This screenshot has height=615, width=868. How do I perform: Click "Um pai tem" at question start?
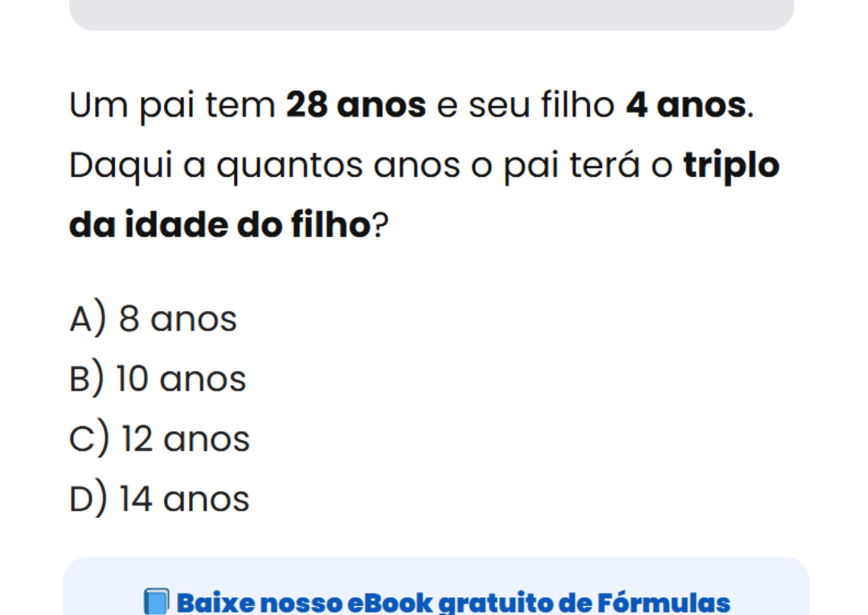tap(172, 105)
